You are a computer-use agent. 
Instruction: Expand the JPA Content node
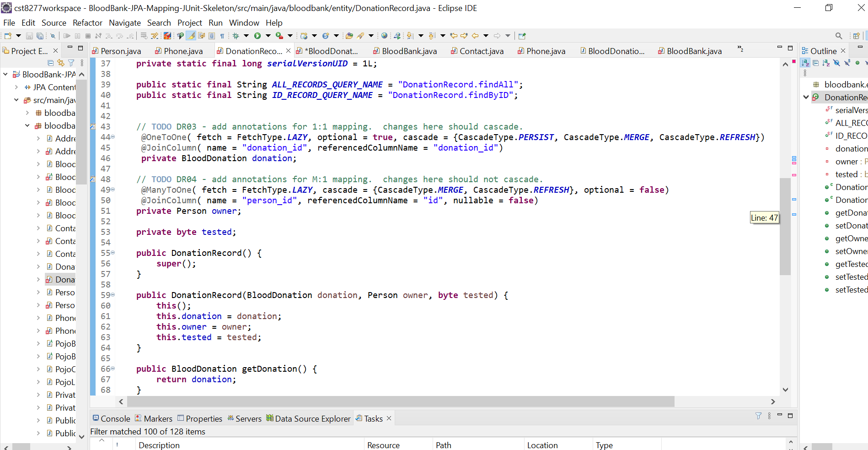point(16,87)
